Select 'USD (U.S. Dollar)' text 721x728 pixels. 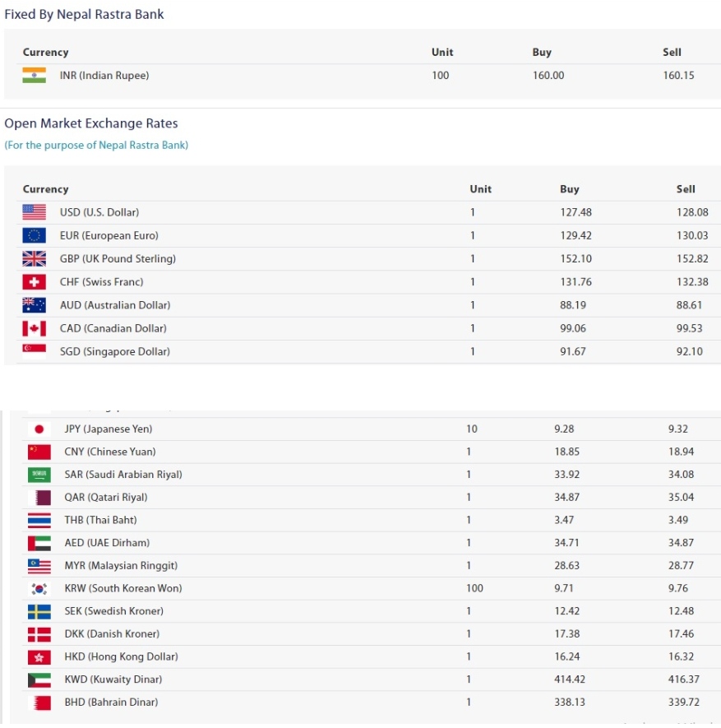pyautogui.click(x=99, y=212)
